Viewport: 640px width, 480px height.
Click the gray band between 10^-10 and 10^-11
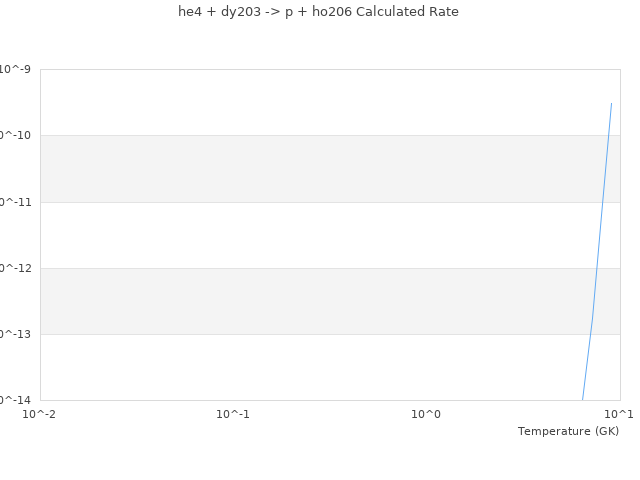click(300, 169)
